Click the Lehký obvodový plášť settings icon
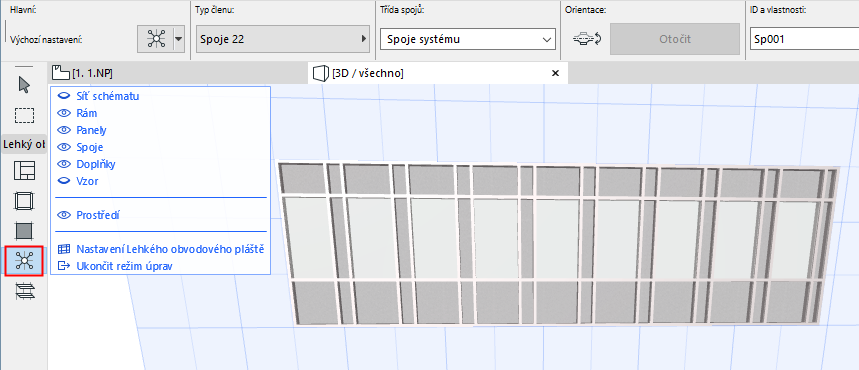 (64, 249)
